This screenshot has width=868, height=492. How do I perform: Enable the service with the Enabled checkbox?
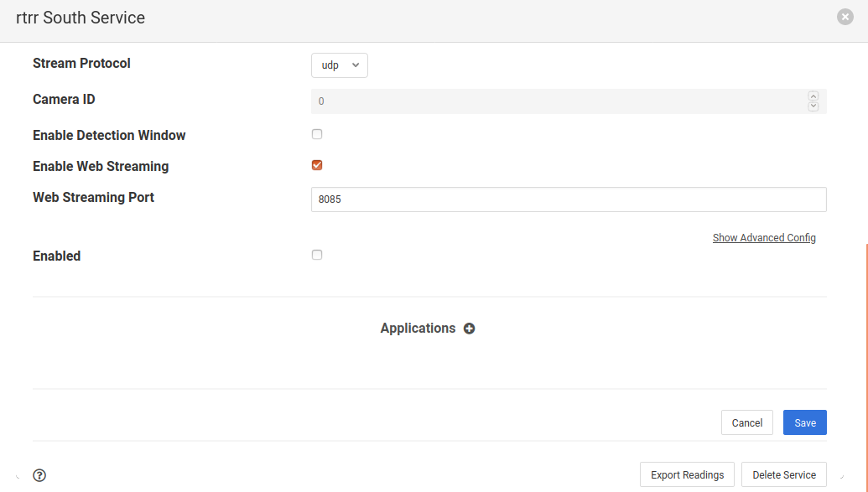pos(317,254)
